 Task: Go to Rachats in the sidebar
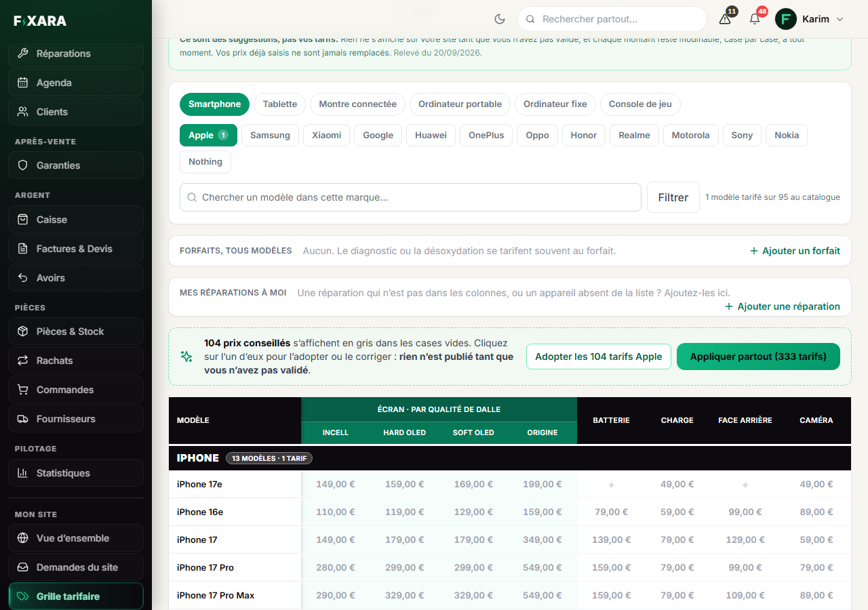click(76, 361)
